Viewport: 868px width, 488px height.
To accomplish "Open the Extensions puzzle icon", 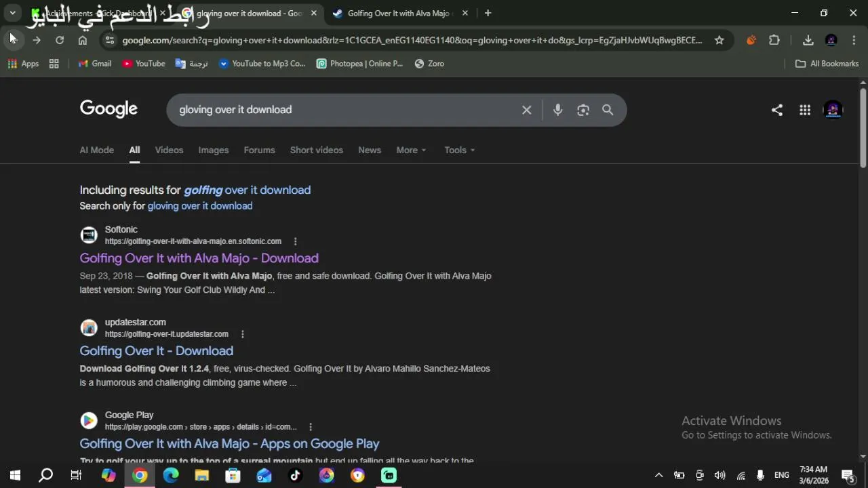I will click(x=774, y=40).
